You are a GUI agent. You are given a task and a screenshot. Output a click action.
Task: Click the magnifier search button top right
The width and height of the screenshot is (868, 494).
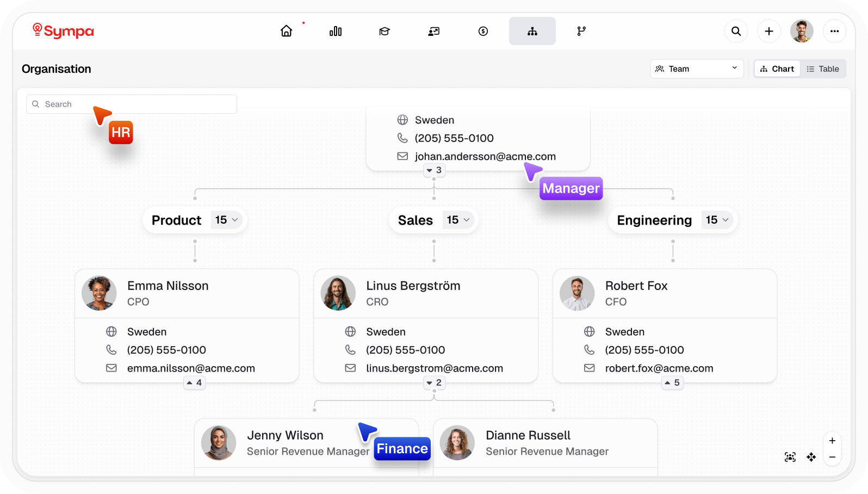[736, 31]
